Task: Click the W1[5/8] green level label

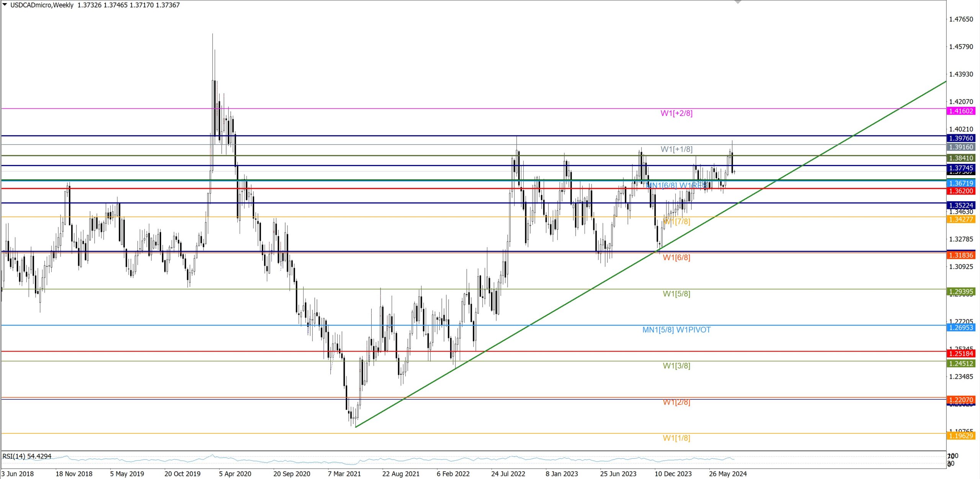Action: tap(676, 294)
